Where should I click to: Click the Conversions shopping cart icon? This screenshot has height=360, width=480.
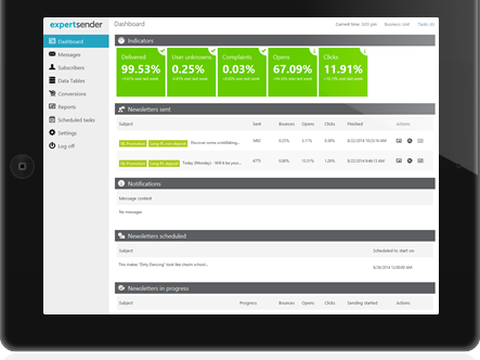tap(52, 93)
